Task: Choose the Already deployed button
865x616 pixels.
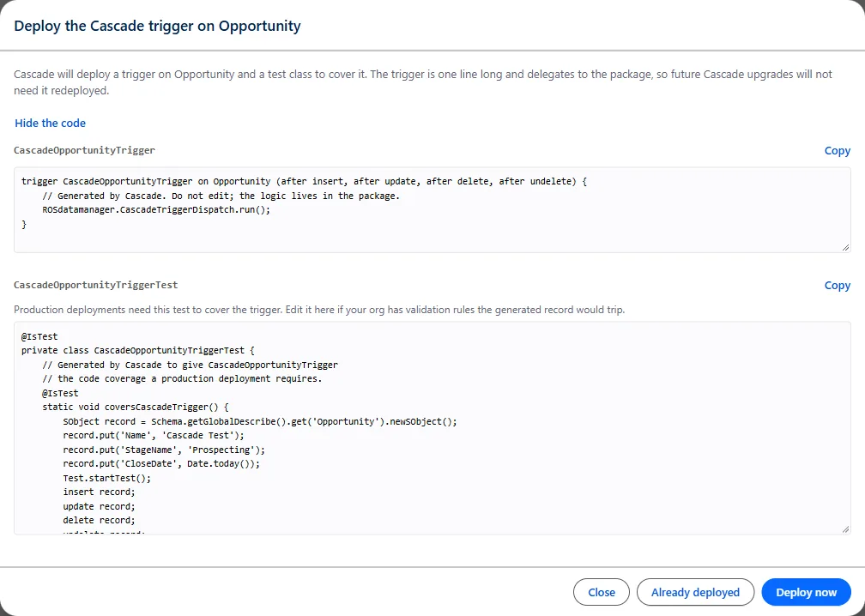Action: tap(695, 592)
